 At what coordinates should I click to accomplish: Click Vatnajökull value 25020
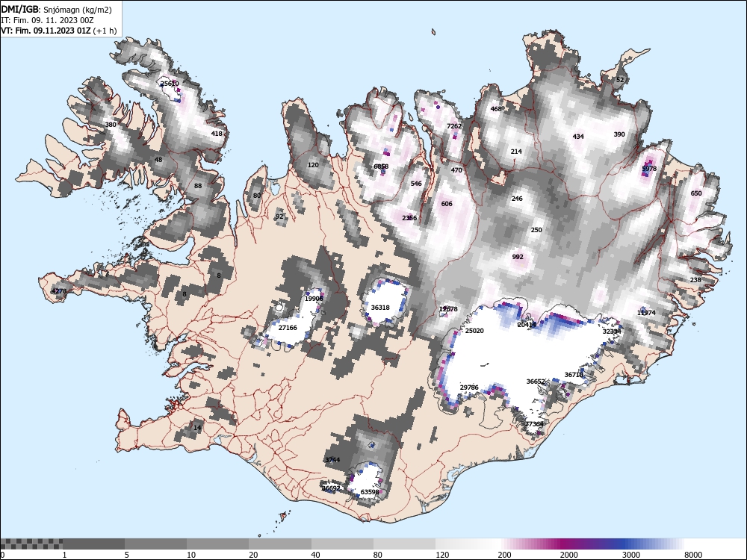[474, 331]
